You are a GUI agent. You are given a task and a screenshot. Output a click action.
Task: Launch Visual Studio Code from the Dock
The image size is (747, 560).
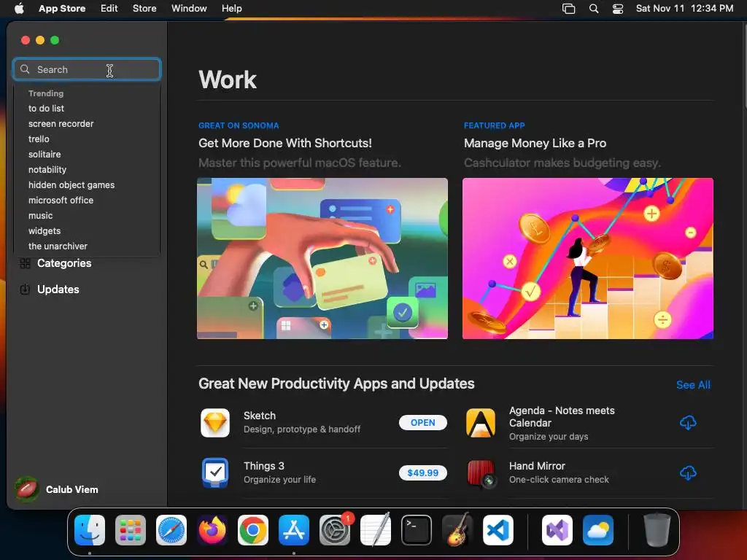tap(498, 530)
